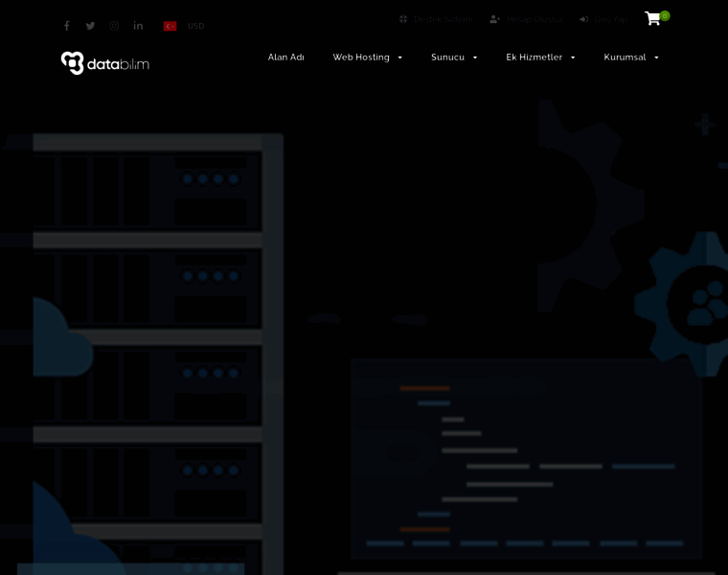Image resolution: width=728 pixels, height=575 pixels.
Task: Expand the Sunucu dropdown menu
Action: tap(454, 57)
